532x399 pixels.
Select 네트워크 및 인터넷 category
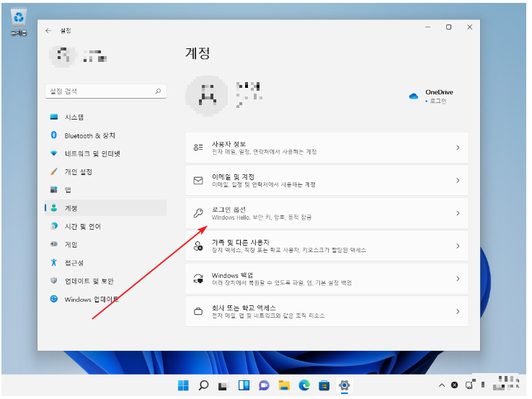tap(105, 153)
